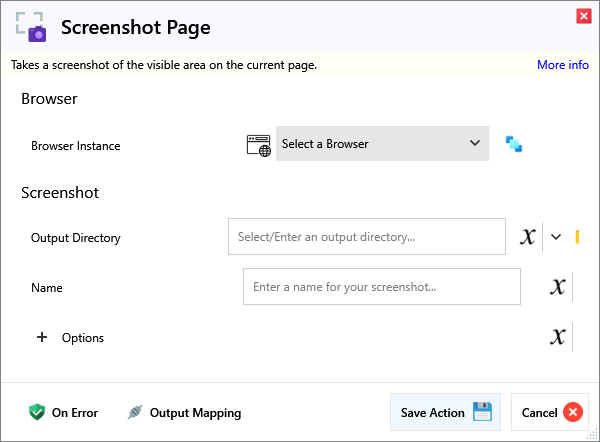Focus the Output Directory input field
The height and width of the screenshot is (442, 600).
pyautogui.click(x=366, y=237)
